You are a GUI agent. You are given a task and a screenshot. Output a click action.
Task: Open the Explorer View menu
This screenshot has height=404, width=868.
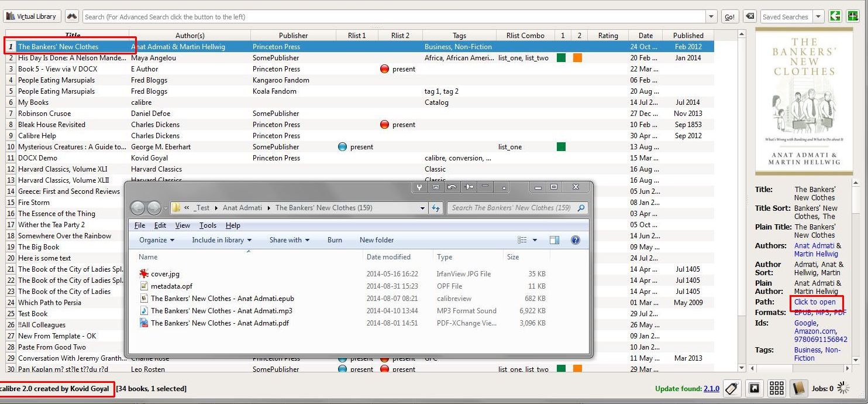(x=182, y=225)
